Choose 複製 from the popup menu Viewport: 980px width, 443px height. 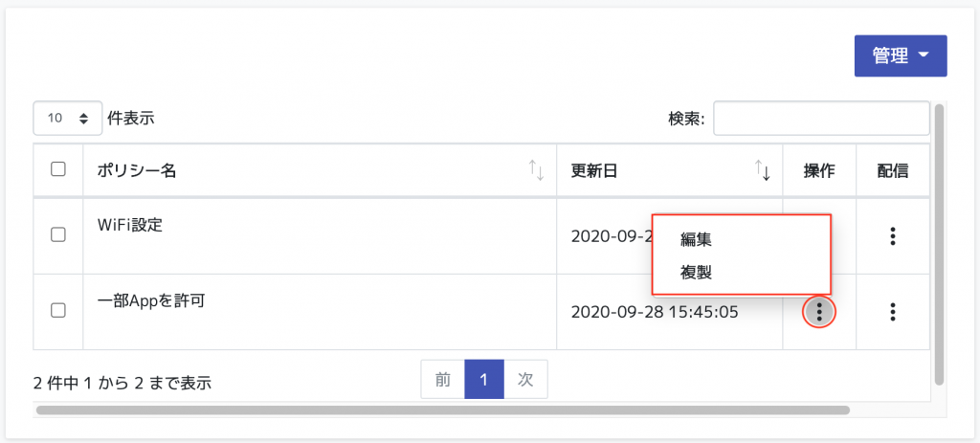(697, 273)
